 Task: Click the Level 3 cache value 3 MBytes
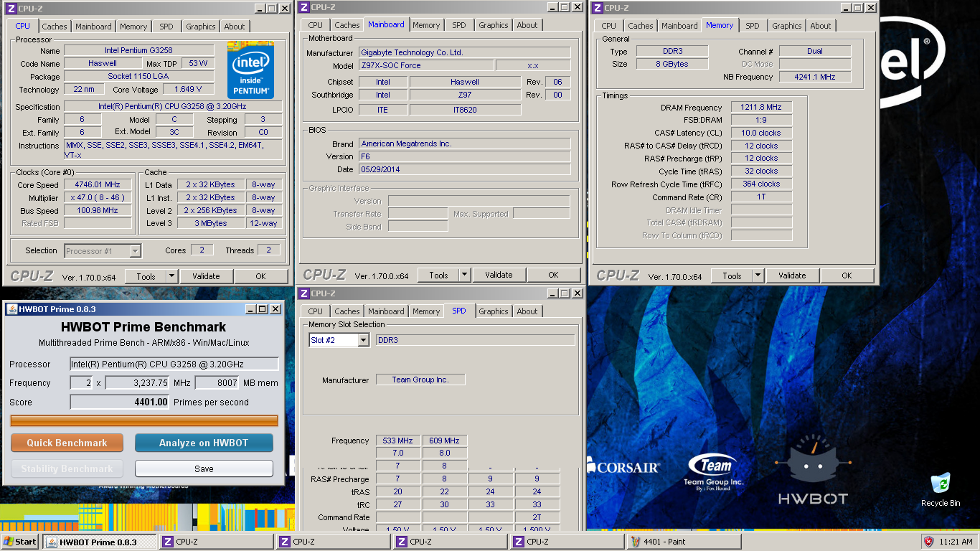(211, 223)
